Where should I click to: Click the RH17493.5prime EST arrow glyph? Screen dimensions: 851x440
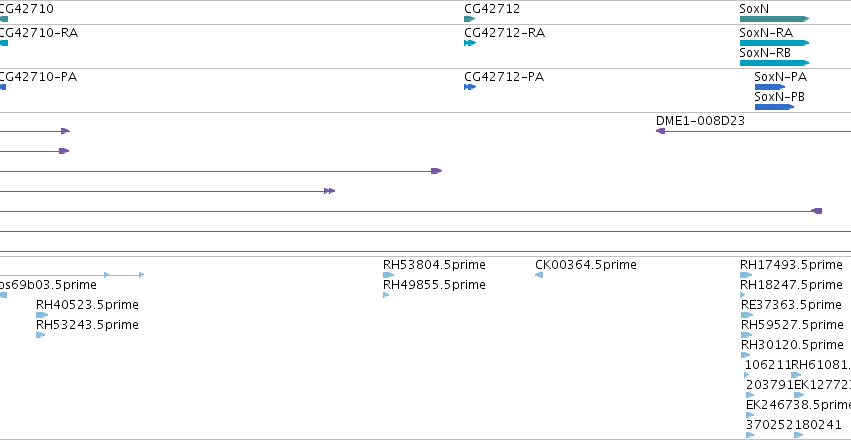point(746,275)
